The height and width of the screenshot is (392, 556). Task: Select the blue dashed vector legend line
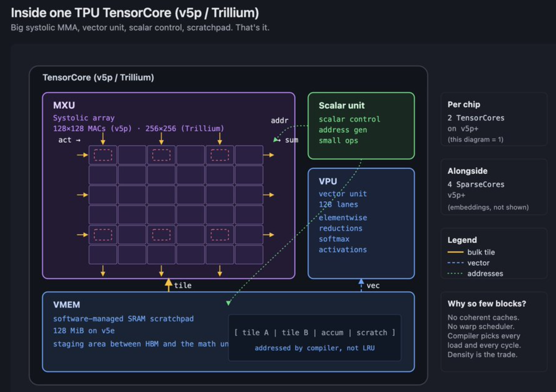(455, 263)
